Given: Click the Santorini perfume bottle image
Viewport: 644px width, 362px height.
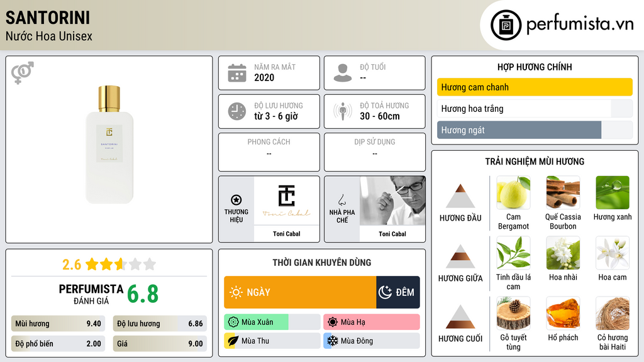Looking at the screenshot, I should (109, 145).
